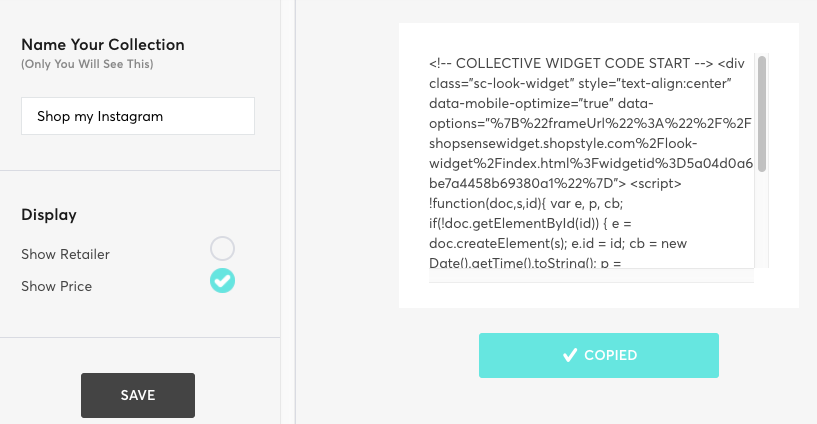The width and height of the screenshot is (817, 424).
Task: Click the "Name Your Collection" heading
Action: [x=103, y=45]
